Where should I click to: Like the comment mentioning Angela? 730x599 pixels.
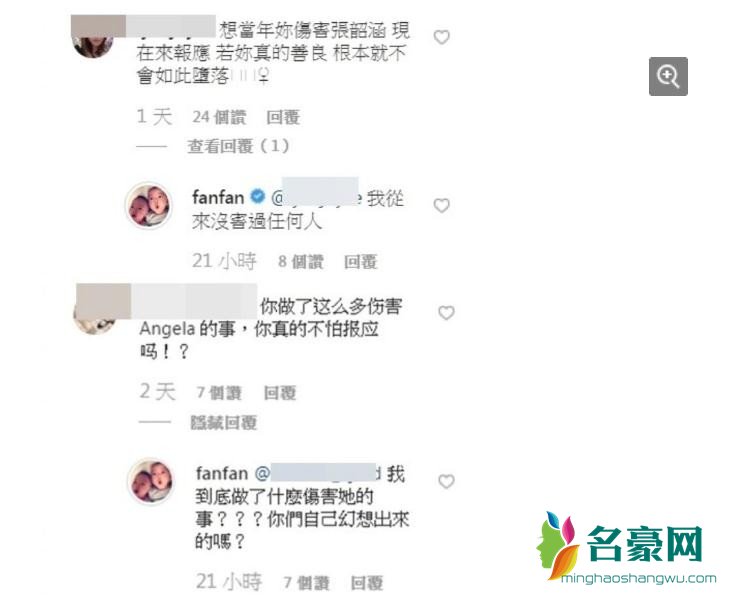446,313
